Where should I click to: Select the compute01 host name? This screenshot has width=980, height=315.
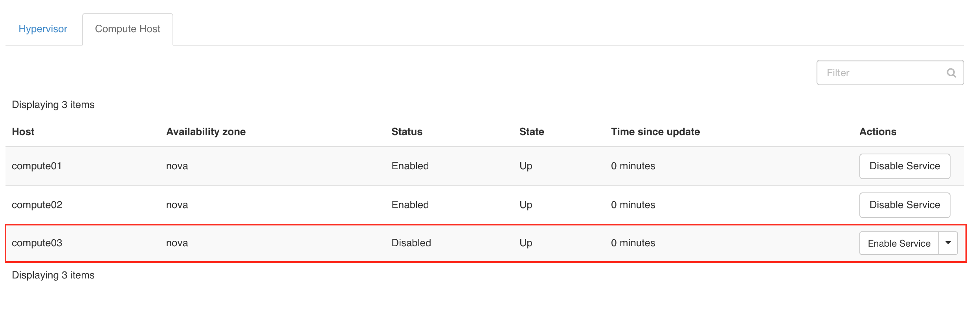tap(37, 166)
